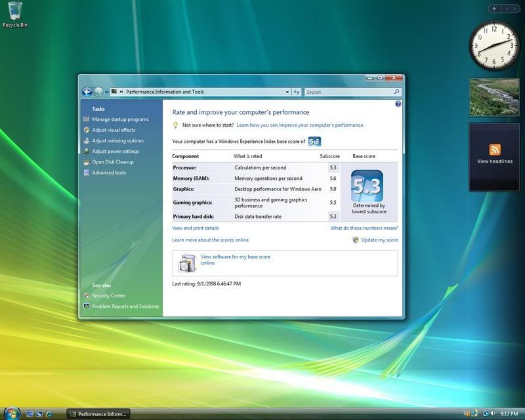
Task: Open What do these numbers mean?
Action: (364, 228)
